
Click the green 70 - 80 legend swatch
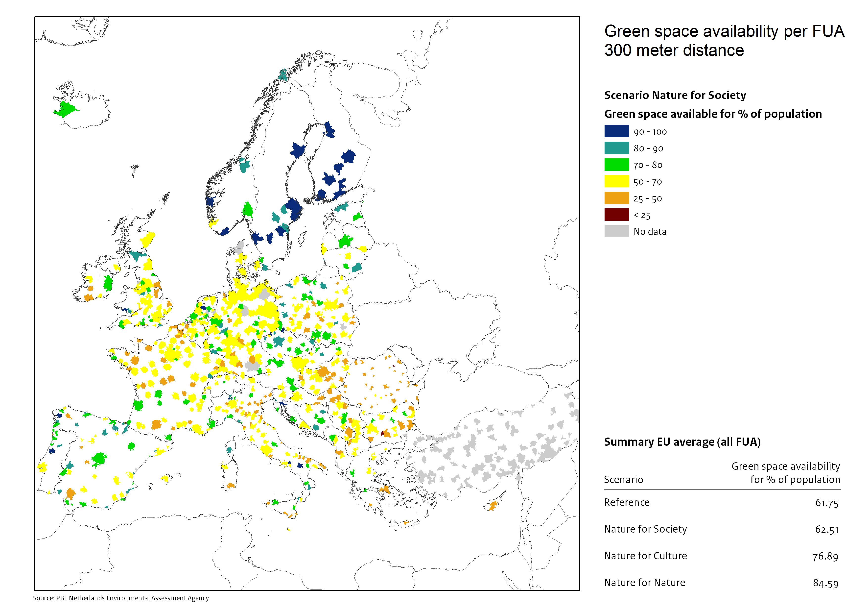(617, 165)
